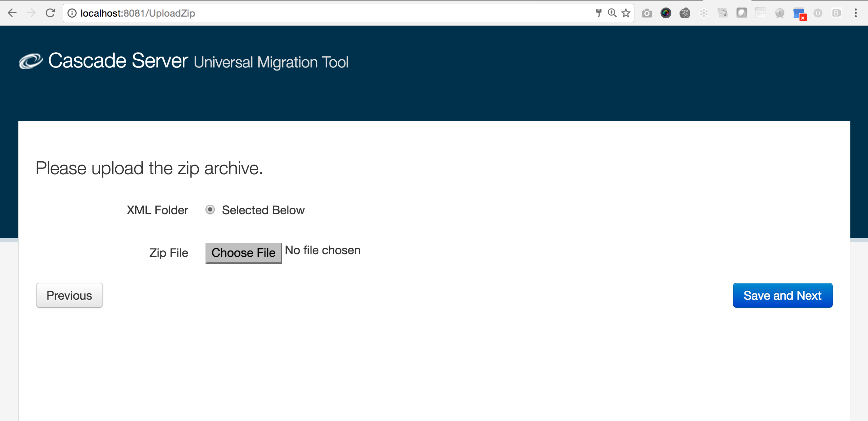Click the 'No file chosen' text

[x=322, y=250]
